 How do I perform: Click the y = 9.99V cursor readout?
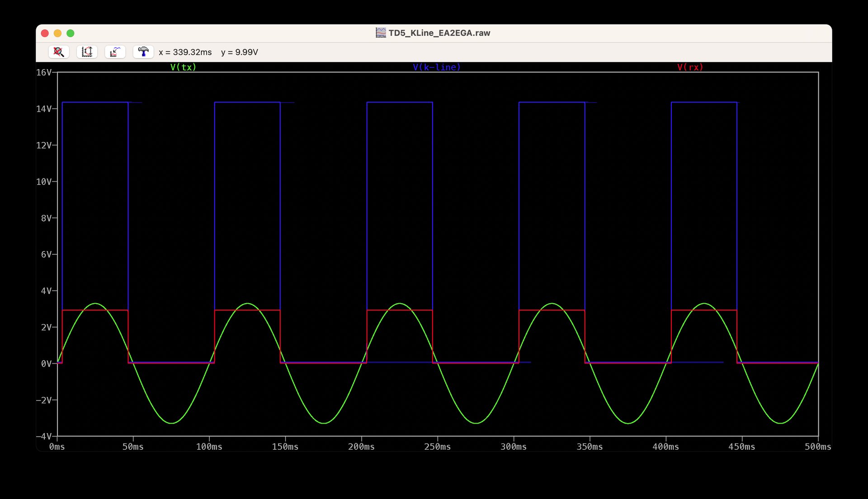coord(240,52)
